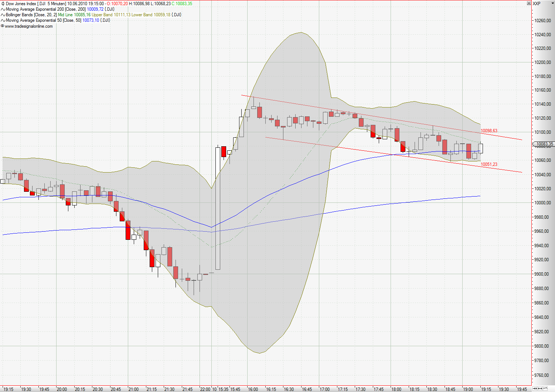Open the XXP dropdown arrow
This screenshot has height=392, width=555.
tap(552, 3)
